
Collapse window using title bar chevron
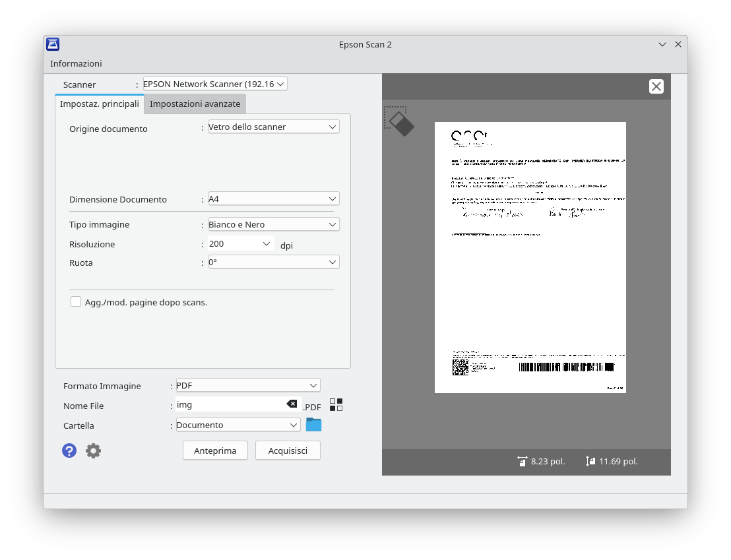[662, 44]
